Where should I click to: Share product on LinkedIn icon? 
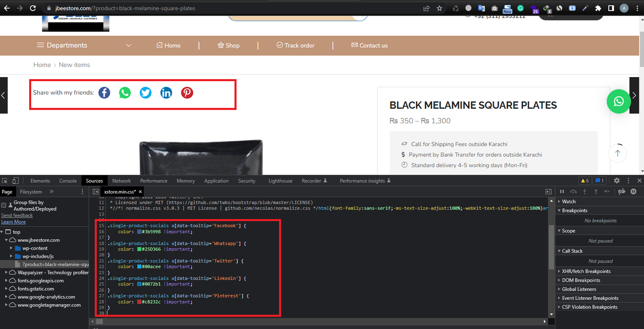pos(166,93)
